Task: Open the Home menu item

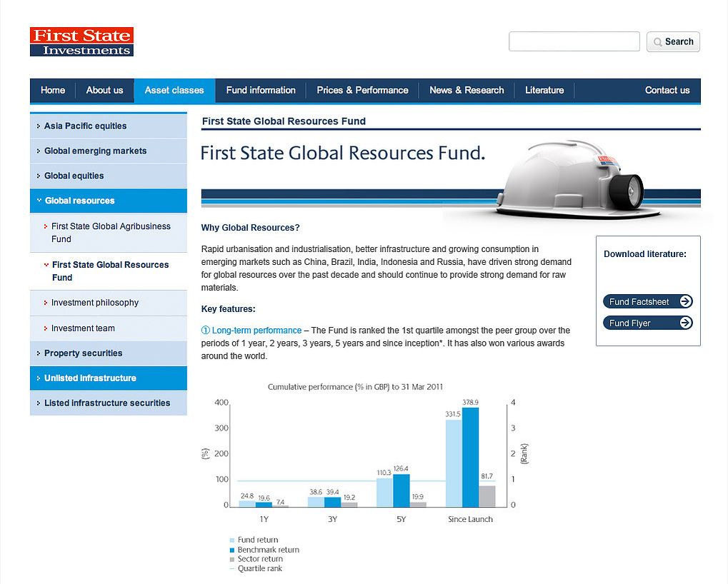Action: pos(52,91)
